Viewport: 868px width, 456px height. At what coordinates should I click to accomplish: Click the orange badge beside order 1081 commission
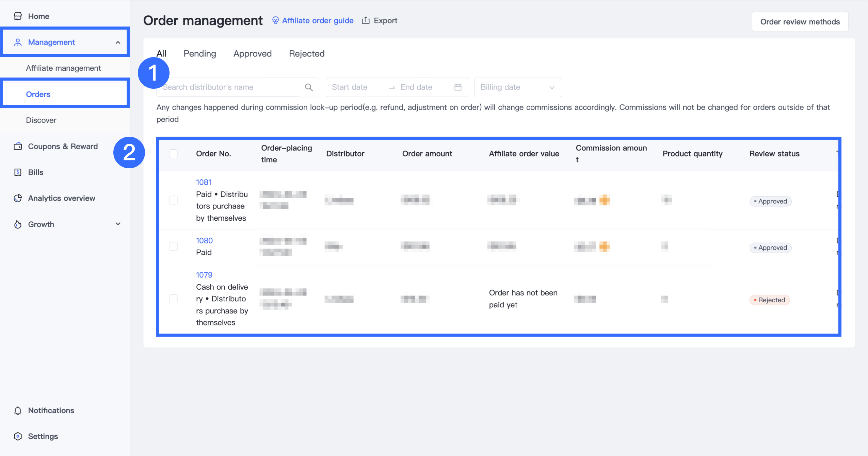605,200
